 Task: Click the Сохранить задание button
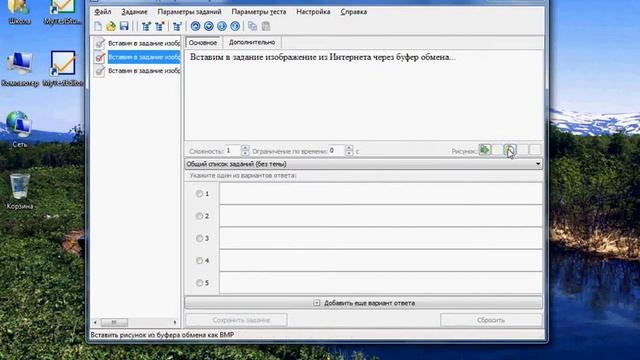click(236, 320)
